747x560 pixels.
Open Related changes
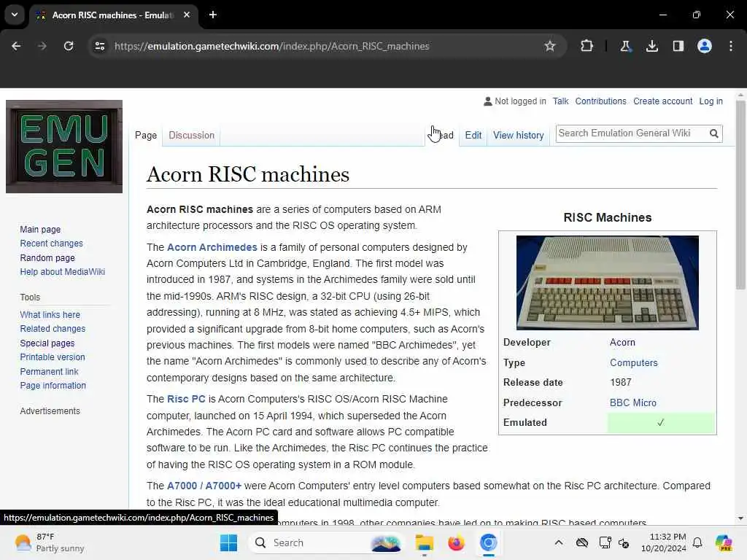pyautogui.click(x=53, y=329)
